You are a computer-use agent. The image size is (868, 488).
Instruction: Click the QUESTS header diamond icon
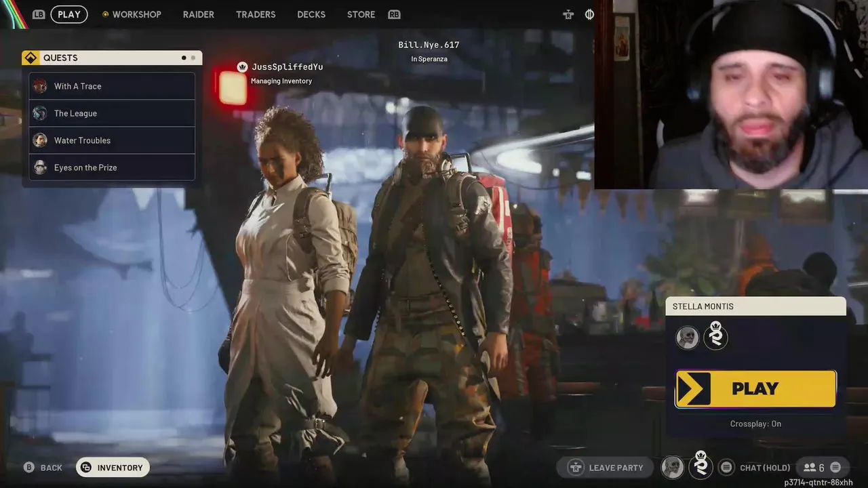click(x=31, y=58)
